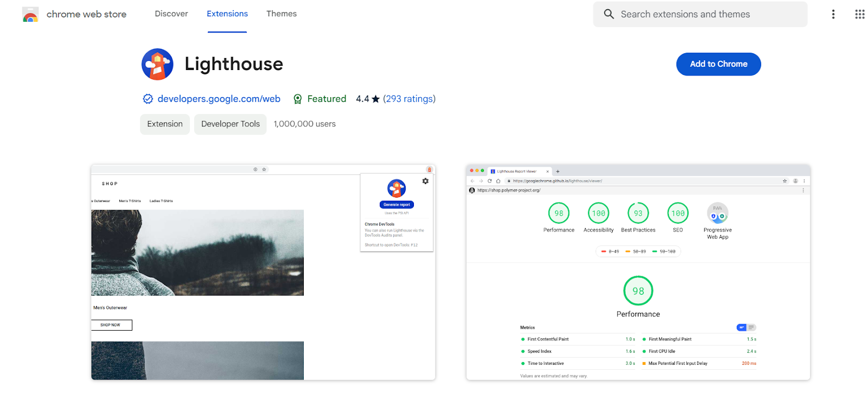
Task: Click the 'First Meaningful Paint' metric row
Action: point(699,339)
